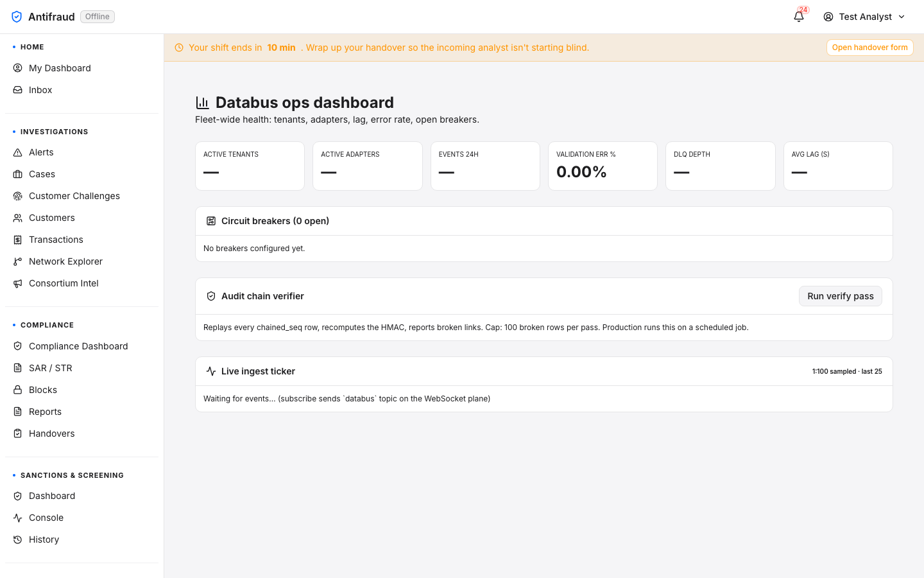Screen dimensions: 924x578
Task: Click the Alerts warning triangle icon
Action: (18, 152)
